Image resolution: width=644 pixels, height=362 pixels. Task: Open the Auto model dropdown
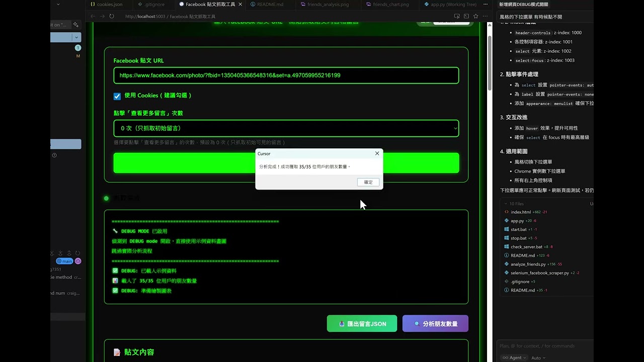(537, 358)
